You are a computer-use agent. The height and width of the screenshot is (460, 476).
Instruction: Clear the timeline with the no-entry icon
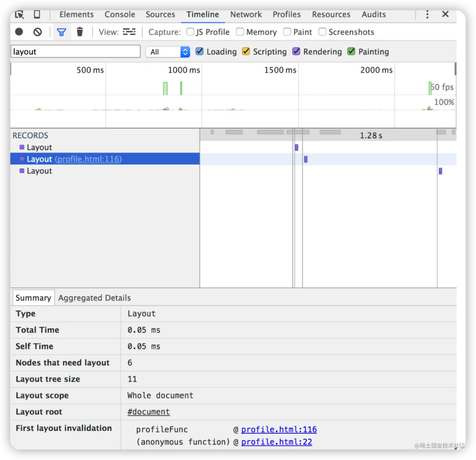37,32
